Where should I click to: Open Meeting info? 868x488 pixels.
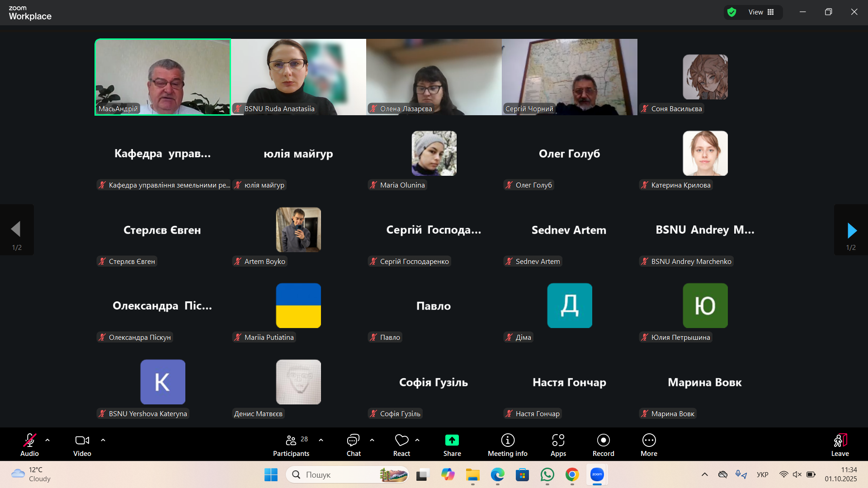[507, 445]
